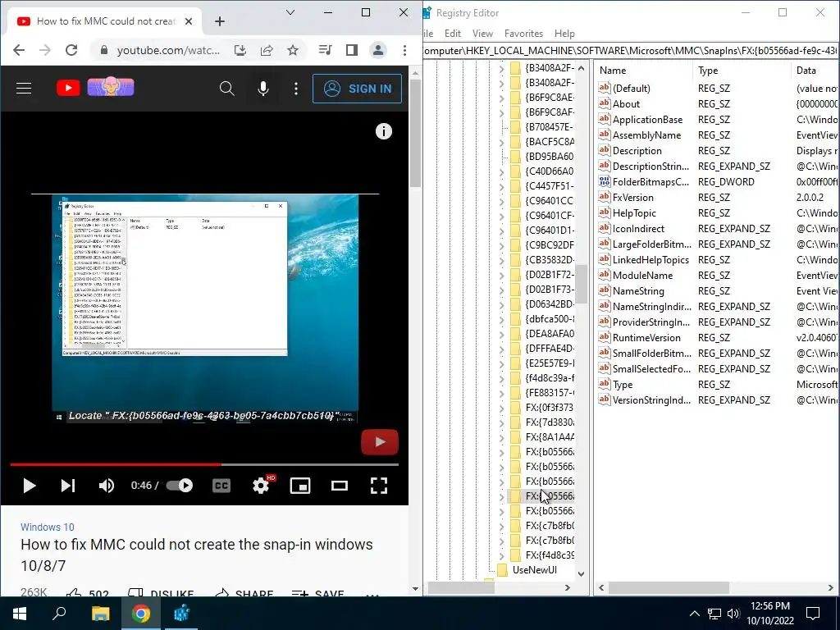
Task: Click the SIGN IN button
Action: [x=358, y=89]
